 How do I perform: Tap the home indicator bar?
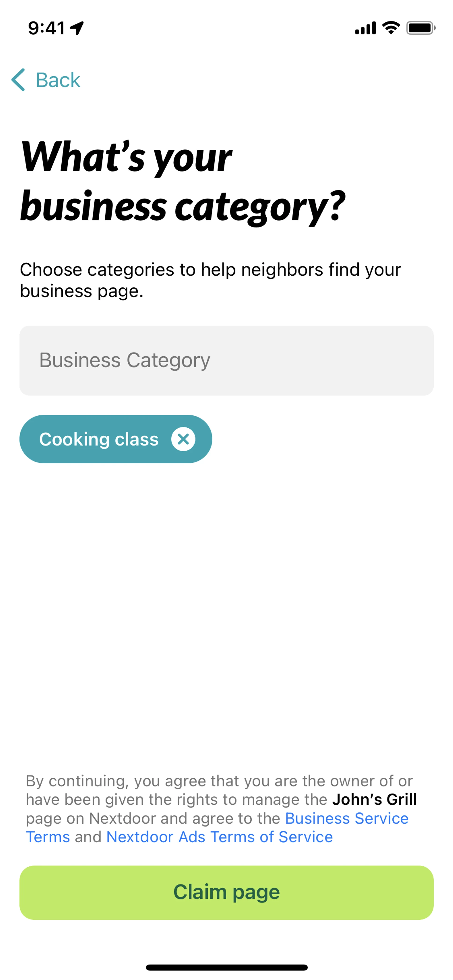(226, 968)
